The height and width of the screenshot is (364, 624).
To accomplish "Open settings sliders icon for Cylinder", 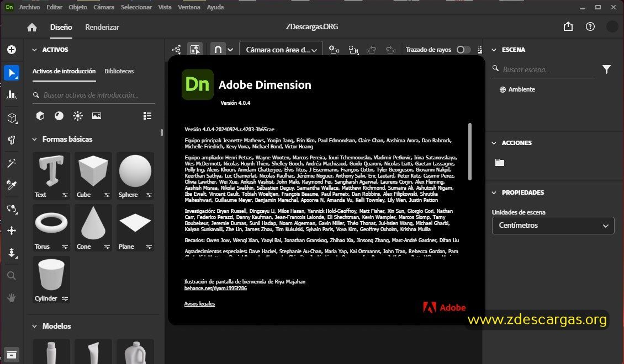I will tap(65, 298).
